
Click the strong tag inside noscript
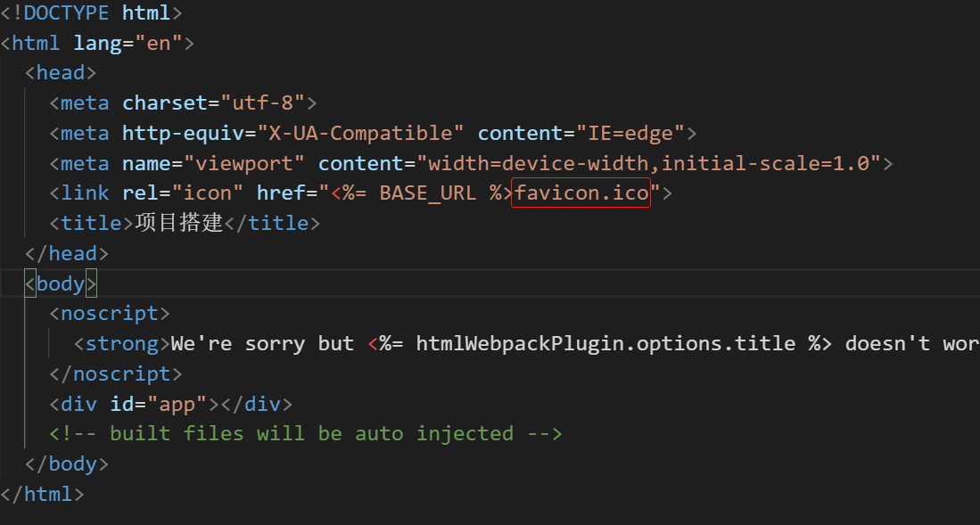[x=122, y=344]
